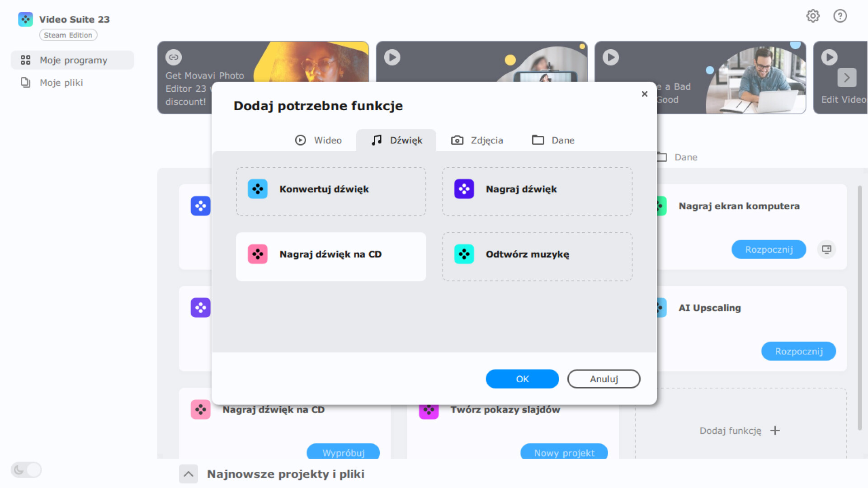868x488 pixels.
Task: Switch to the Wideo tab
Action: (318, 141)
